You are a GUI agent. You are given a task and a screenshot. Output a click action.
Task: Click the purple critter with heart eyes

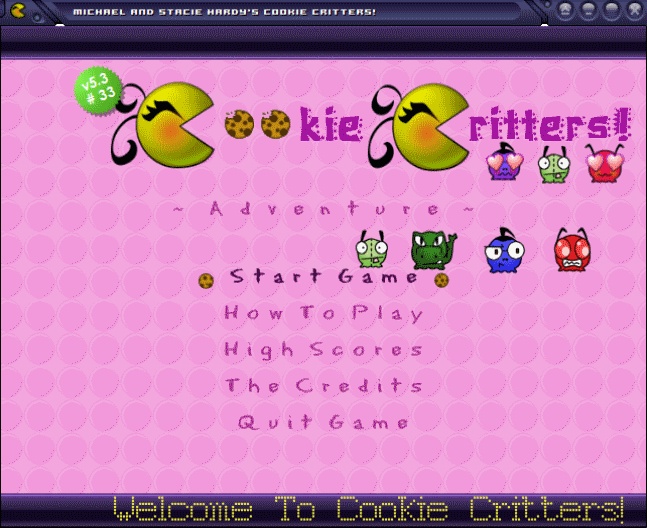[505, 162]
